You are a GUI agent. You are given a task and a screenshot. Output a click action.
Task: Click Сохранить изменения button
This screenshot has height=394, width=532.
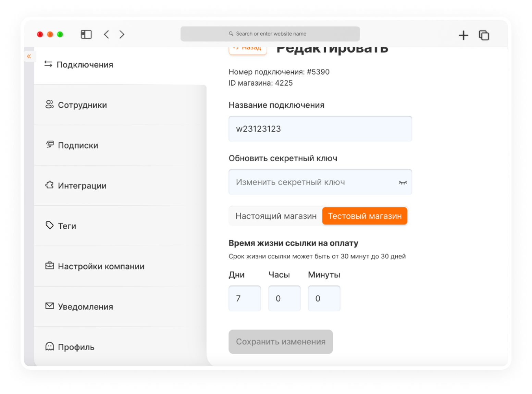pyautogui.click(x=281, y=342)
